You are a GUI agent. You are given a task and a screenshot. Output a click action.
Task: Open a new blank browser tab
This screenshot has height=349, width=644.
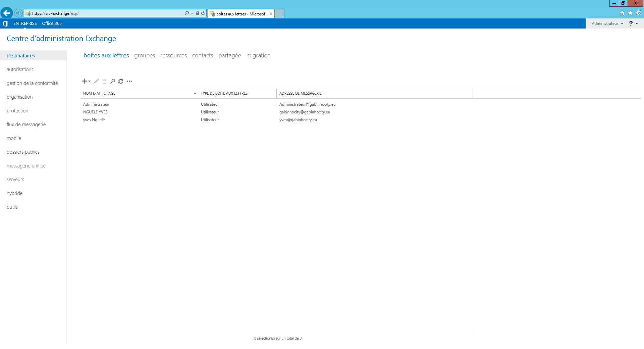point(279,14)
